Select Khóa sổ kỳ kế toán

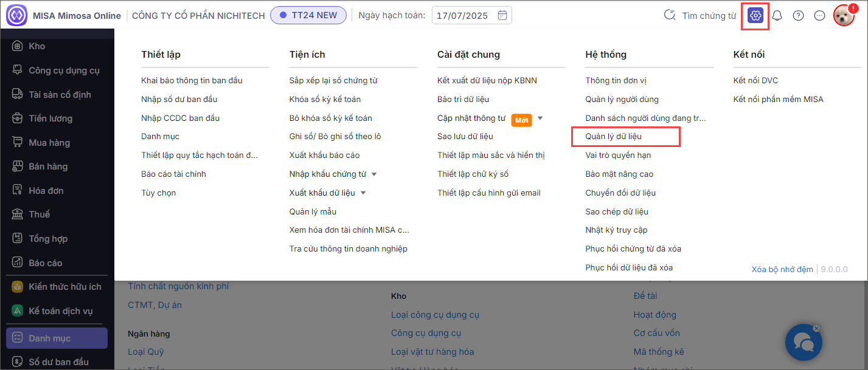(325, 99)
